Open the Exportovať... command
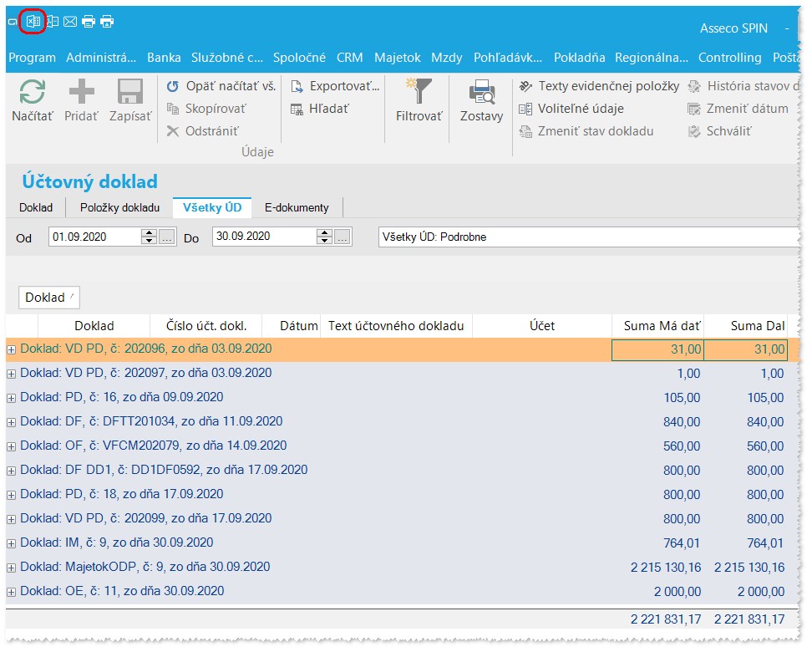Viewport: 812px width, 652px height. click(335, 86)
